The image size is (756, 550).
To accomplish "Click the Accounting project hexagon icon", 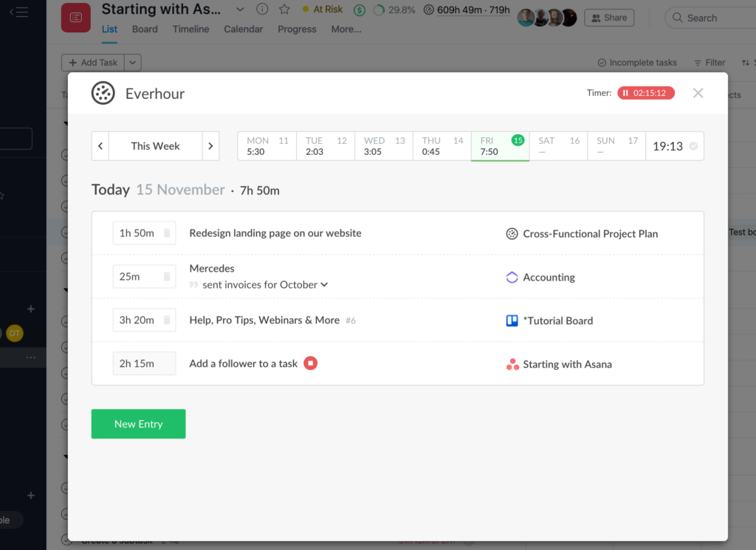I will pyautogui.click(x=512, y=277).
